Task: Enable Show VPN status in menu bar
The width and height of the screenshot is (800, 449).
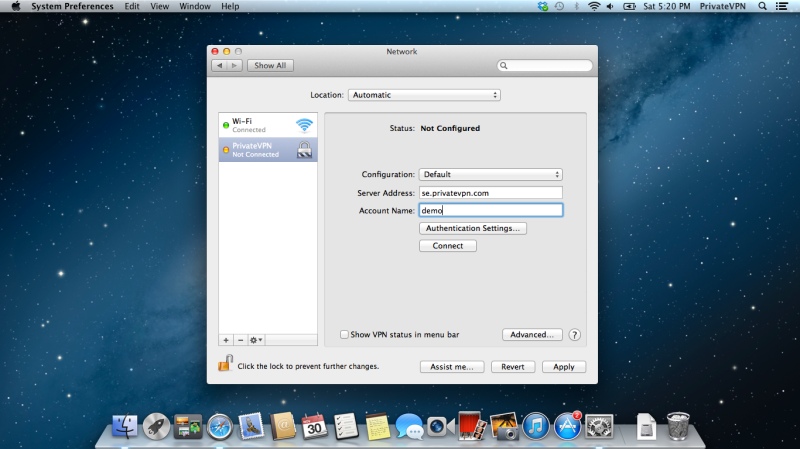Action: coord(345,335)
